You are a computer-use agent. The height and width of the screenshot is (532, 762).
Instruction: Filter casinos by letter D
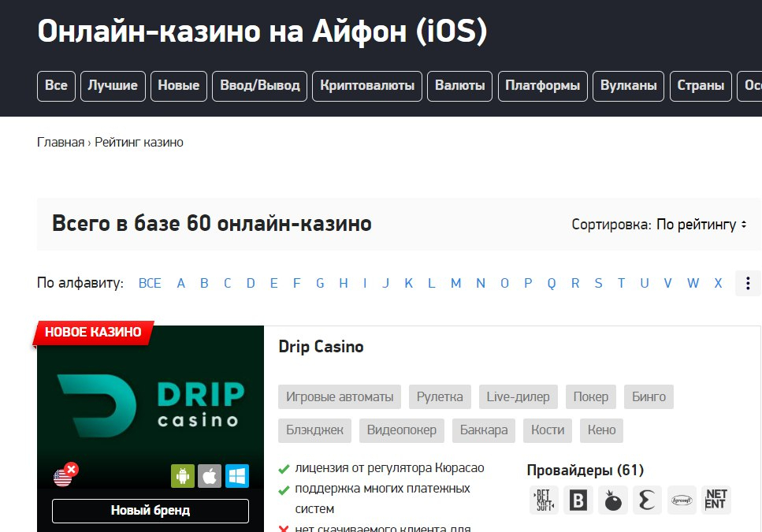coord(251,283)
